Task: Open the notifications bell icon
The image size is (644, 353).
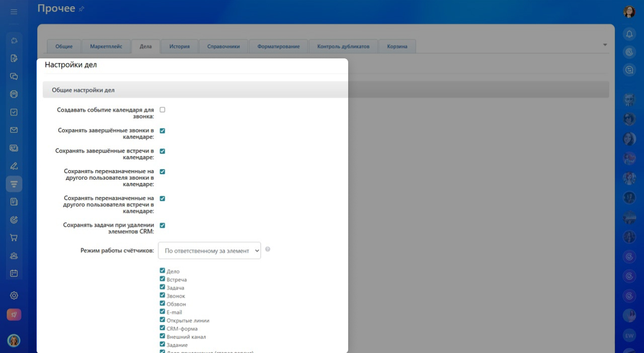Action: (x=629, y=34)
